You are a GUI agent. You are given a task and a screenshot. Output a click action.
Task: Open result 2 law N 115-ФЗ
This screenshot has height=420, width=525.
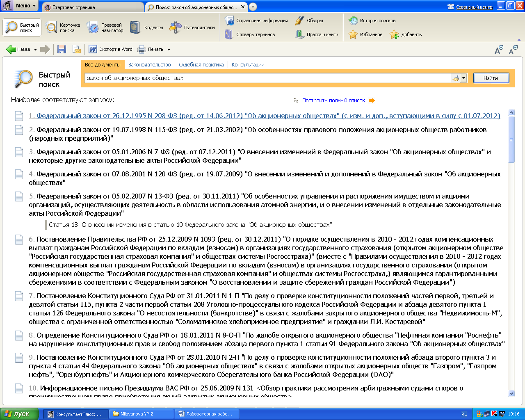(x=258, y=134)
